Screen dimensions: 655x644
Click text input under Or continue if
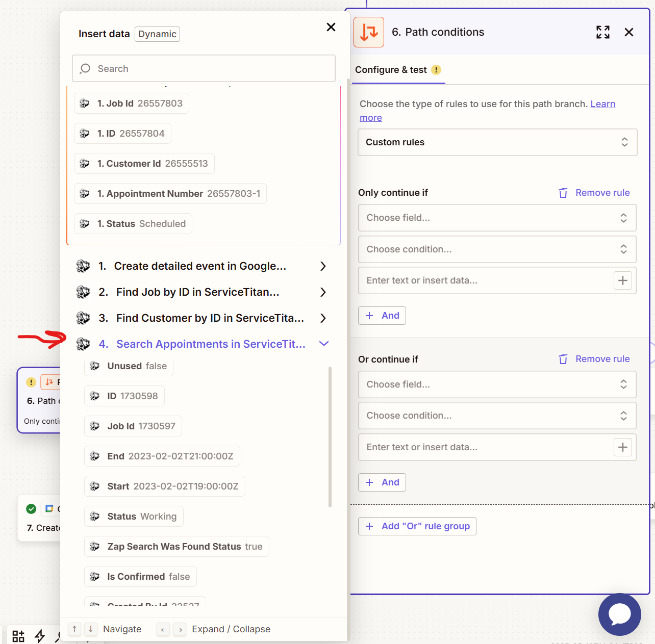coord(485,447)
